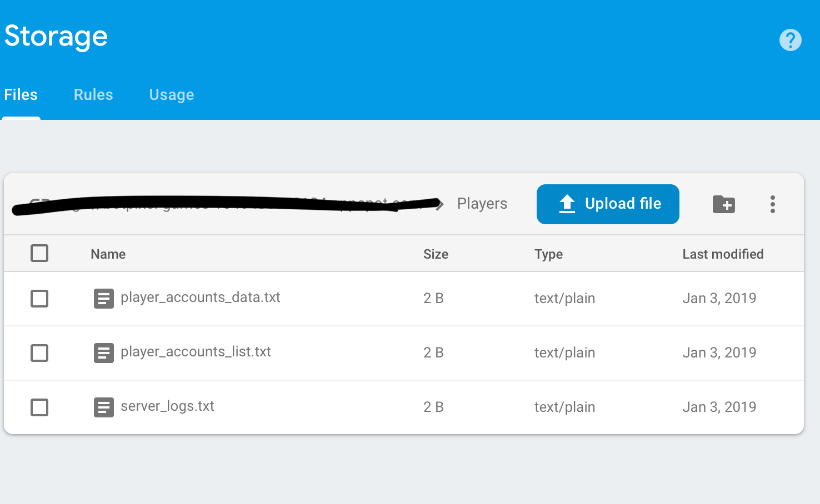
Task: Click the file icon for player_accounts_list.txt
Action: pos(103,353)
